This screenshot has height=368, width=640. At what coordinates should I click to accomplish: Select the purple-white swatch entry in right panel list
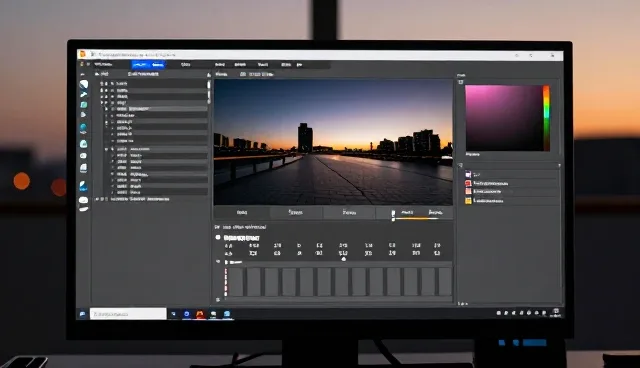(512, 174)
